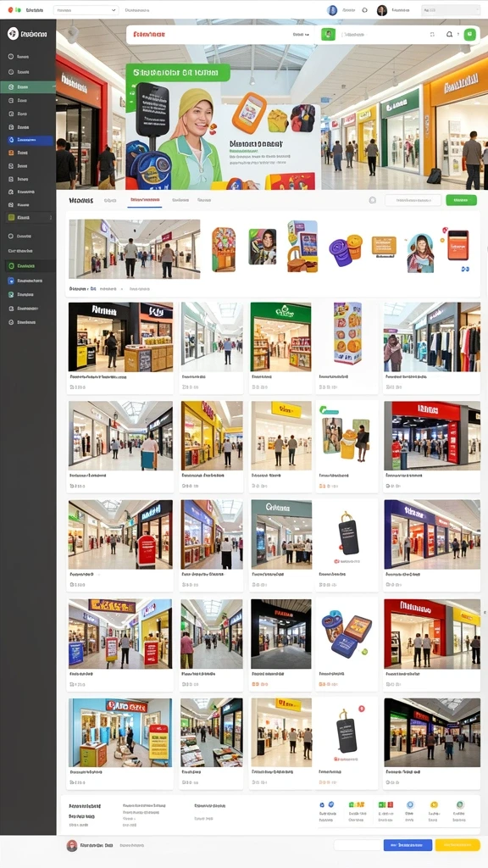Click the white input field in bottom bar
488x868 pixels.
[358, 845]
